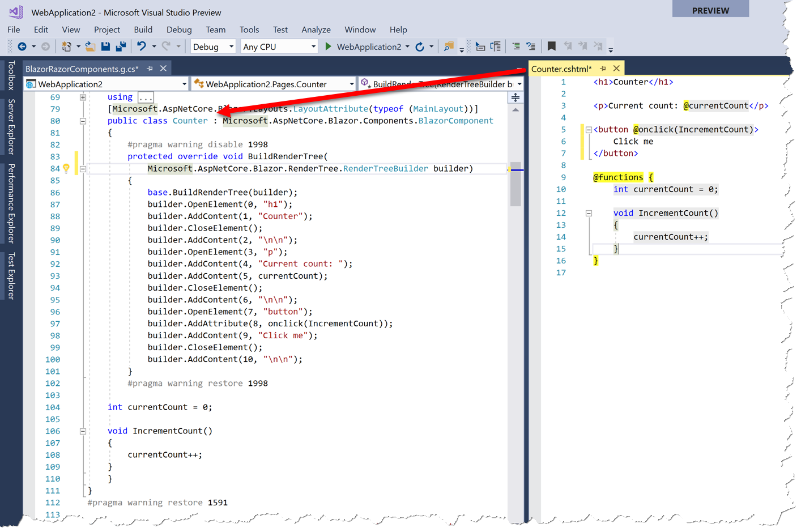Click the clear bookmarks icon
The width and height of the screenshot is (801, 532).
coord(598,46)
